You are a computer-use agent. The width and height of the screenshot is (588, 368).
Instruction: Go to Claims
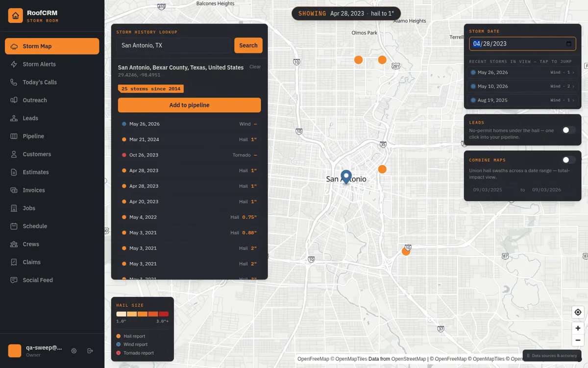[52, 262]
